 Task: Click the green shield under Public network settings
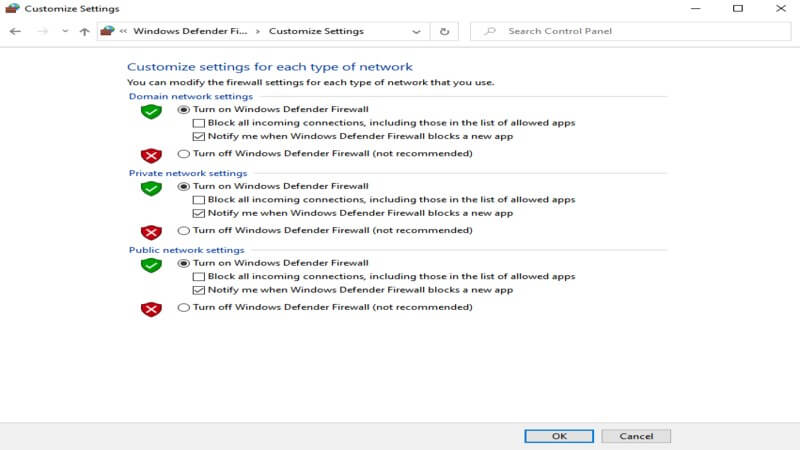point(151,265)
